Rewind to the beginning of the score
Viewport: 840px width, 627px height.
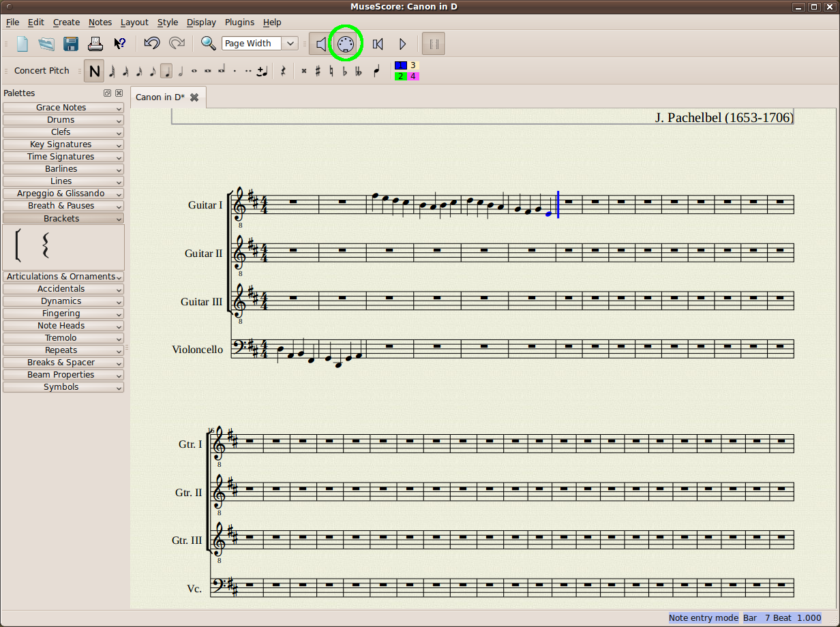377,43
